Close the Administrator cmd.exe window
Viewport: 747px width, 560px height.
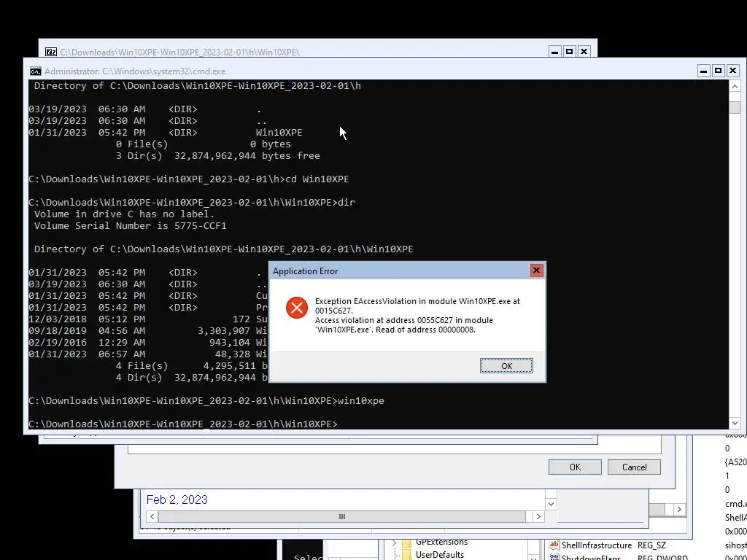pos(732,71)
